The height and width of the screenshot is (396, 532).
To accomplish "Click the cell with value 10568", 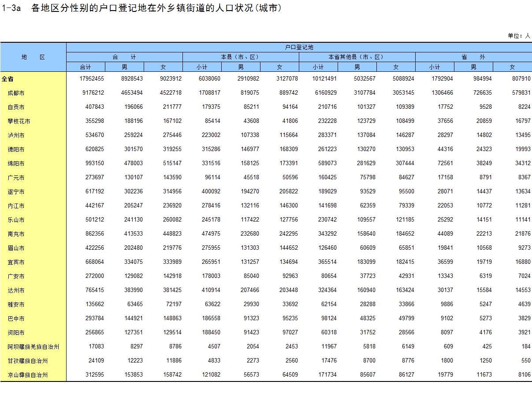I will (x=484, y=248).
